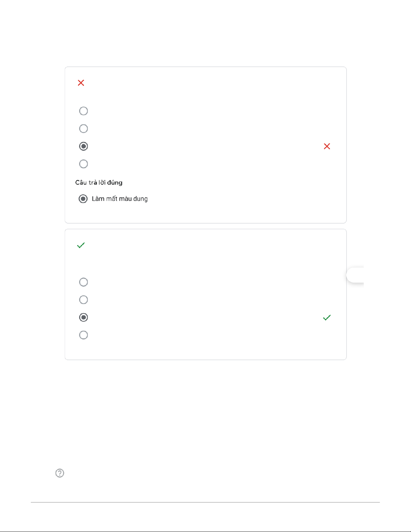Click the red X beside the selected wrong answer
411x532 pixels.
[x=327, y=146]
